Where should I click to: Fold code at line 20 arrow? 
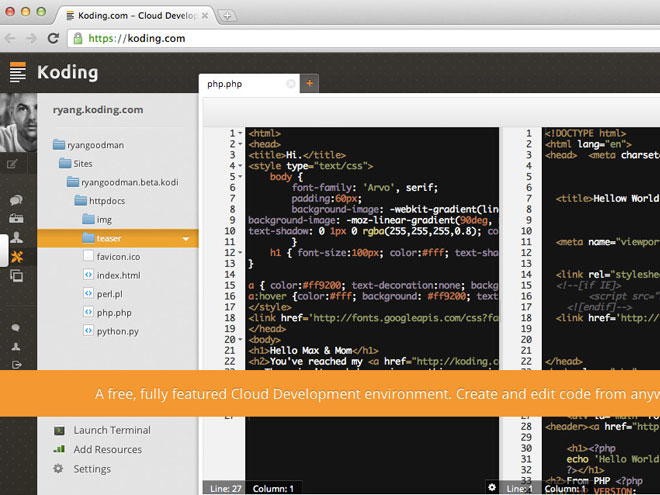240,339
